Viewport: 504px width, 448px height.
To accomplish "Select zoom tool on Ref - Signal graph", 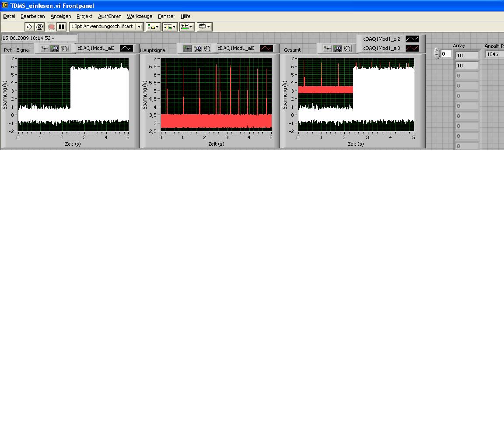I will click(x=55, y=49).
